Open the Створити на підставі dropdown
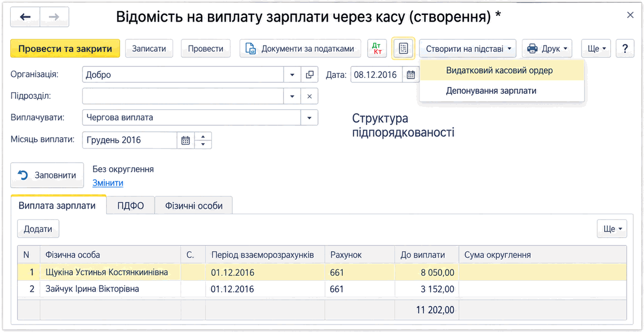 pyautogui.click(x=468, y=48)
